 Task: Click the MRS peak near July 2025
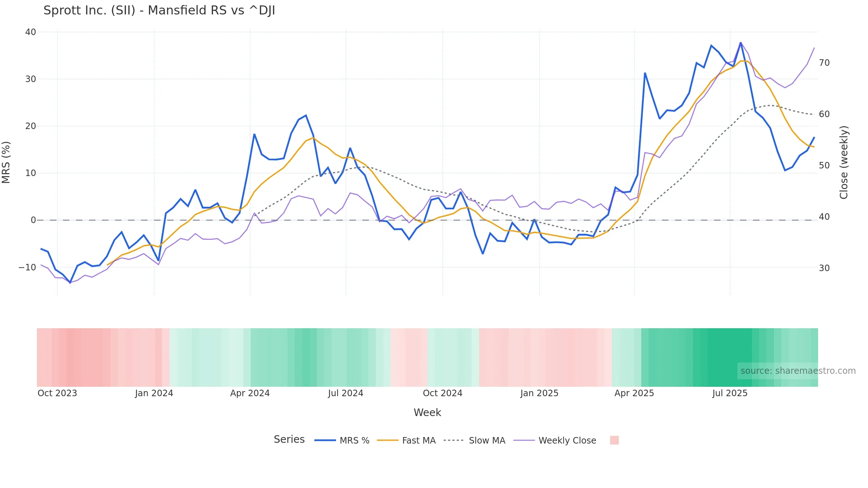pos(740,43)
